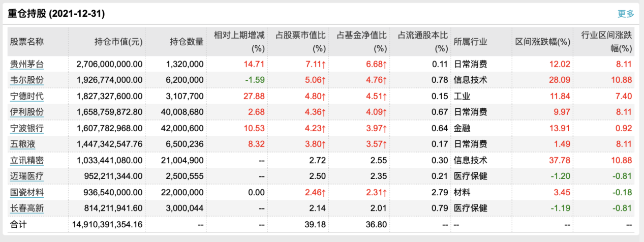Open the 贵州茅台 stock link
The height and width of the screenshot is (242, 644).
pyautogui.click(x=27, y=65)
